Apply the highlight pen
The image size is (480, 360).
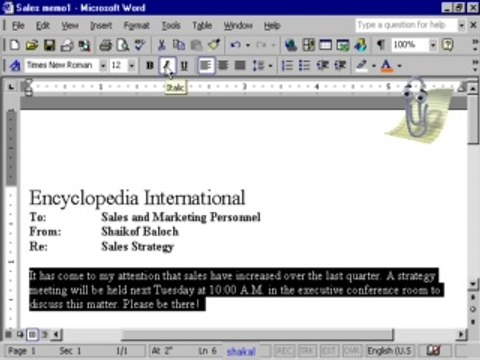[x=362, y=65]
